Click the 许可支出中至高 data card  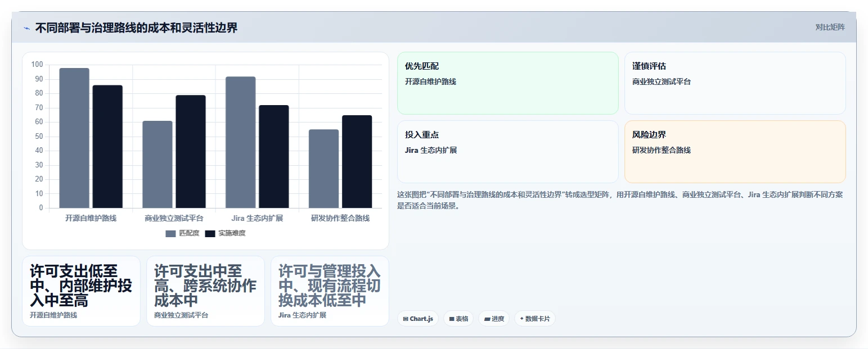pos(205,291)
